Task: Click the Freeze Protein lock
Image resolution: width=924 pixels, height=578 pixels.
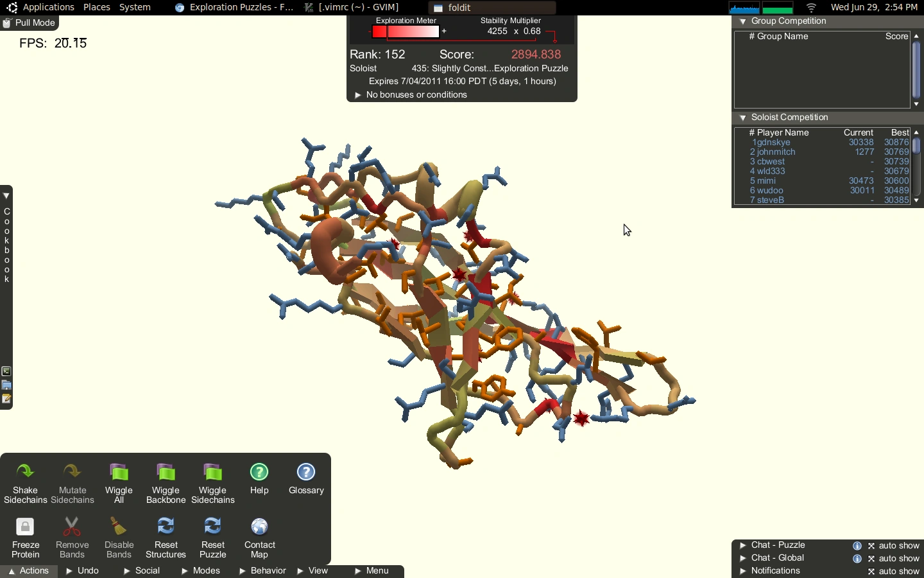Action: click(x=26, y=537)
